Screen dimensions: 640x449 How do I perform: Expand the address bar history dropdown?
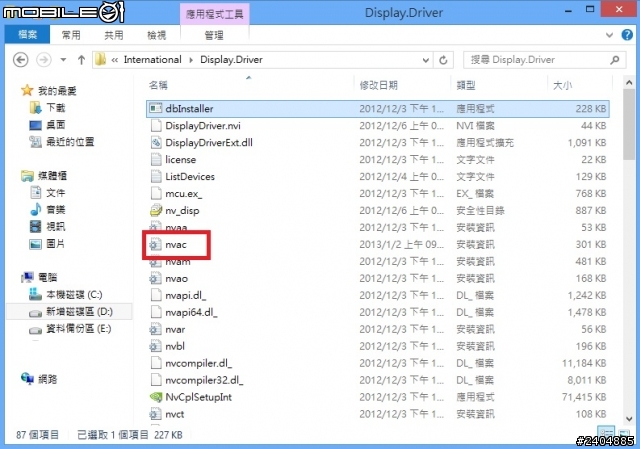click(x=426, y=60)
